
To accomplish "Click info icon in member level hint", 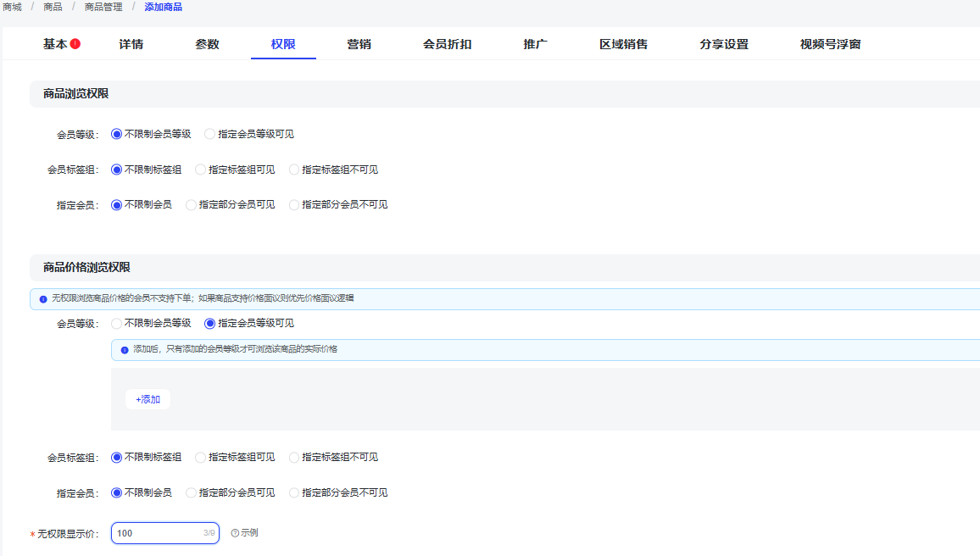I will pos(125,349).
